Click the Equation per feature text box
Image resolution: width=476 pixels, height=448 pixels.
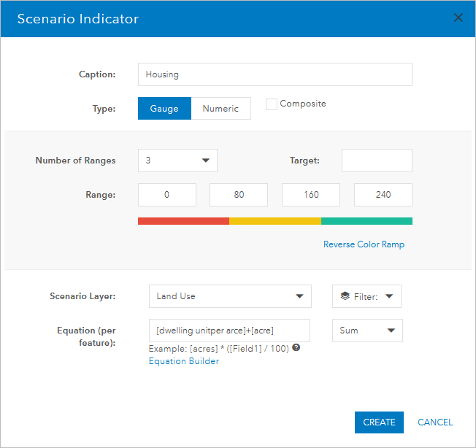pos(229,331)
